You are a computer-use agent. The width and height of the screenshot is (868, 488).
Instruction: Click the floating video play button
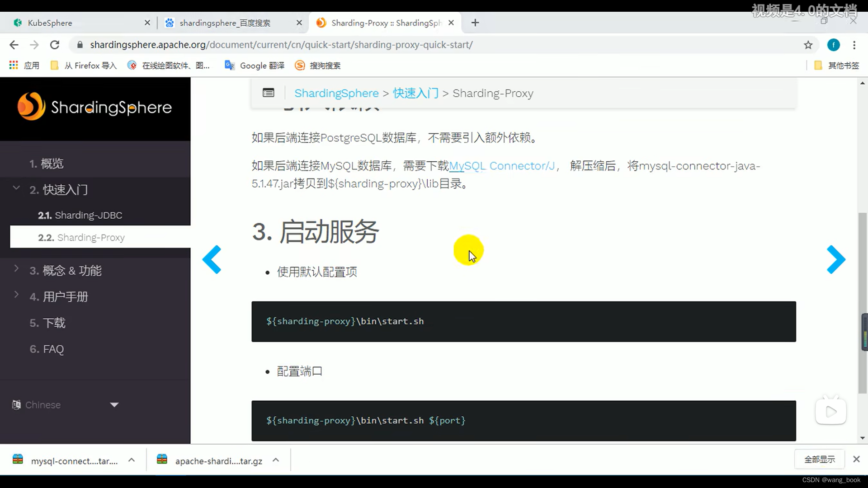click(831, 411)
